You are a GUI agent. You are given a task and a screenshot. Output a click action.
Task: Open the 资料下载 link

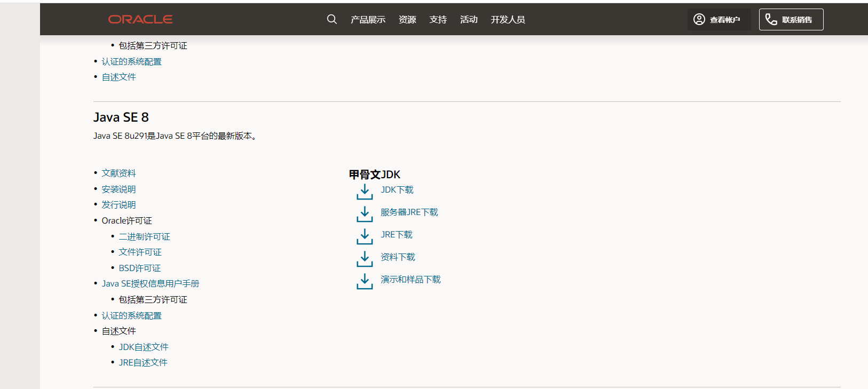point(398,257)
